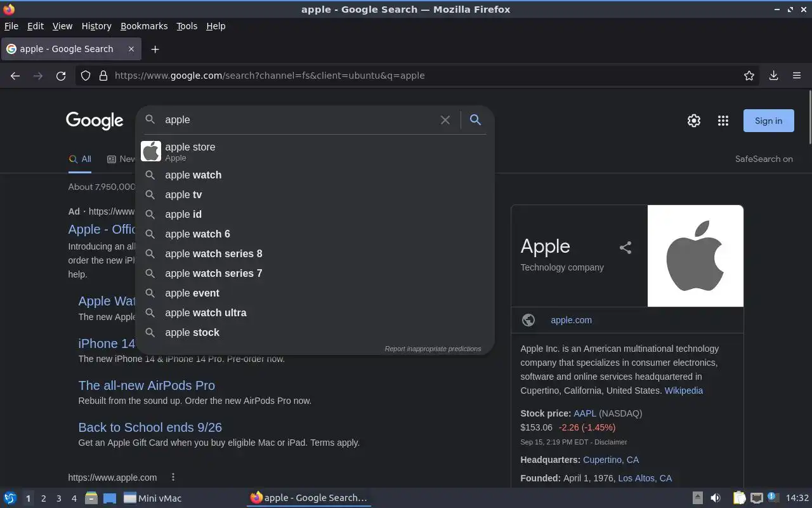Click the blue show desktop taskbar icon

point(110,498)
